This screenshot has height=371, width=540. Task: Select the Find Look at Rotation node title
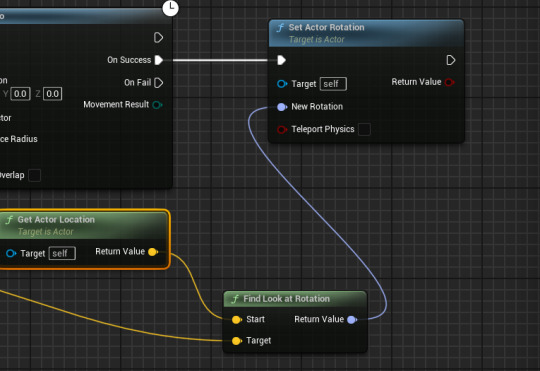[286, 299]
